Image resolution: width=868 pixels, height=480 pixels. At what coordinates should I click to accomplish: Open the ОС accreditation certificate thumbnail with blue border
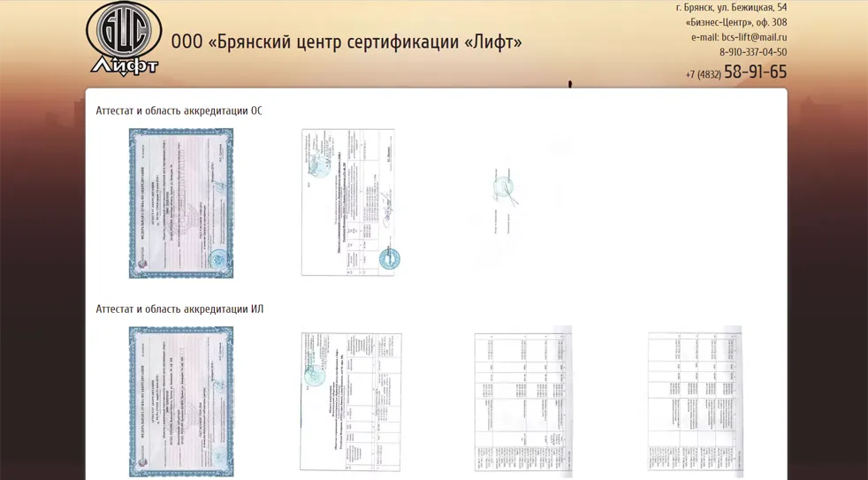[x=181, y=203]
